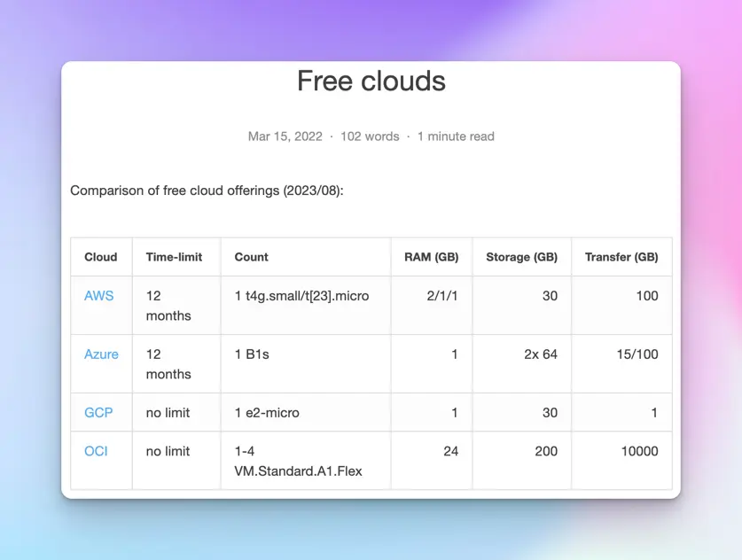
Task: Click the Time-limit column header
Action: click(174, 257)
